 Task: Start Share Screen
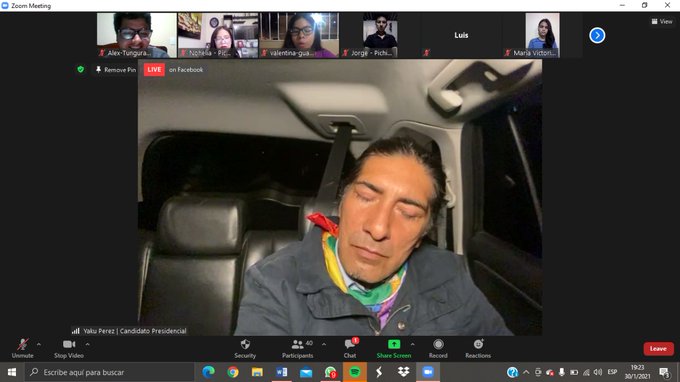(x=394, y=349)
